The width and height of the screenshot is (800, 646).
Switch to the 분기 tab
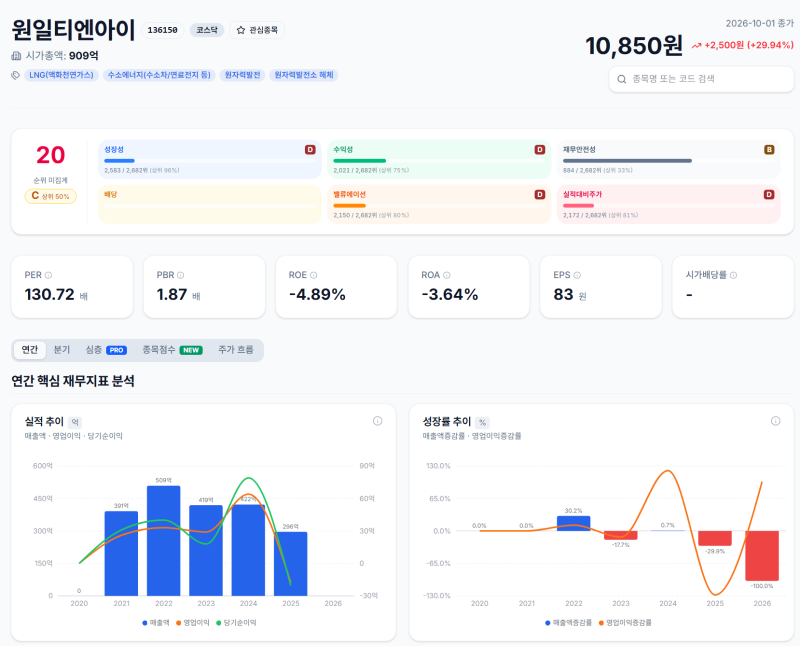coord(62,350)
